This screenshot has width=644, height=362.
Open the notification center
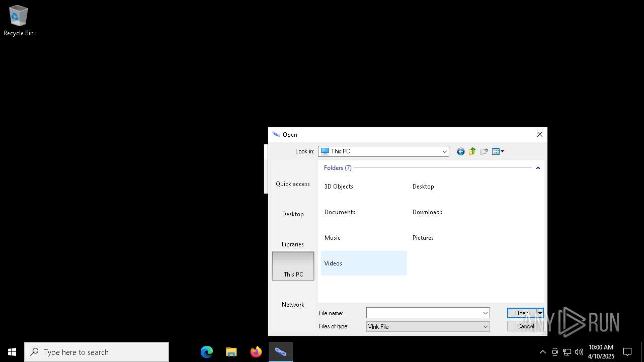(627, 352)
